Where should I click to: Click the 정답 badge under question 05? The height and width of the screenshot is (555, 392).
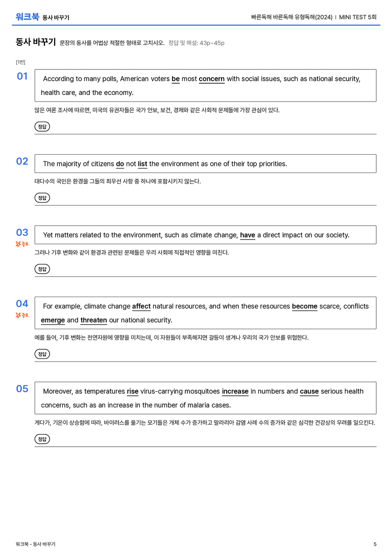pos(42,439)
